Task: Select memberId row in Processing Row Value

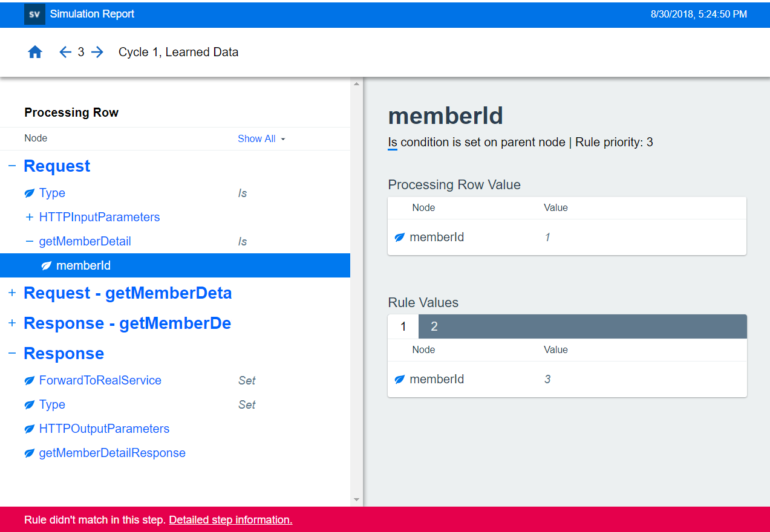Action: point(437,238)
